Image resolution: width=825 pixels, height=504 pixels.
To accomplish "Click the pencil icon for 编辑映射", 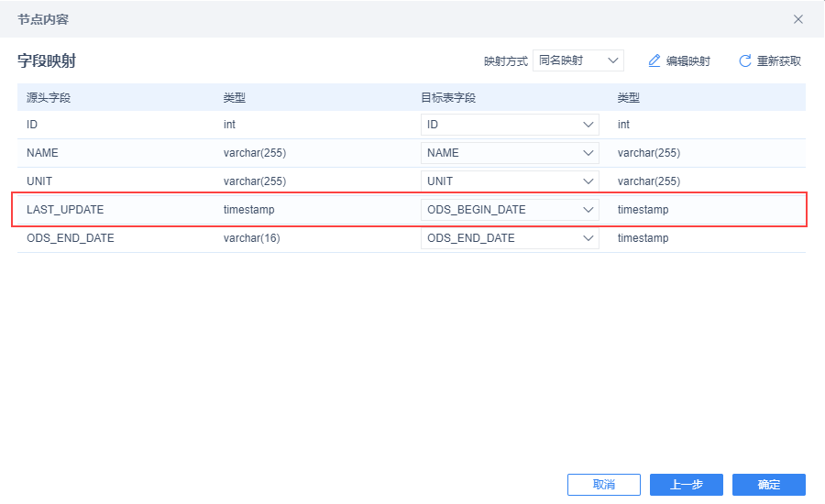I will click(x=654, y=61).
